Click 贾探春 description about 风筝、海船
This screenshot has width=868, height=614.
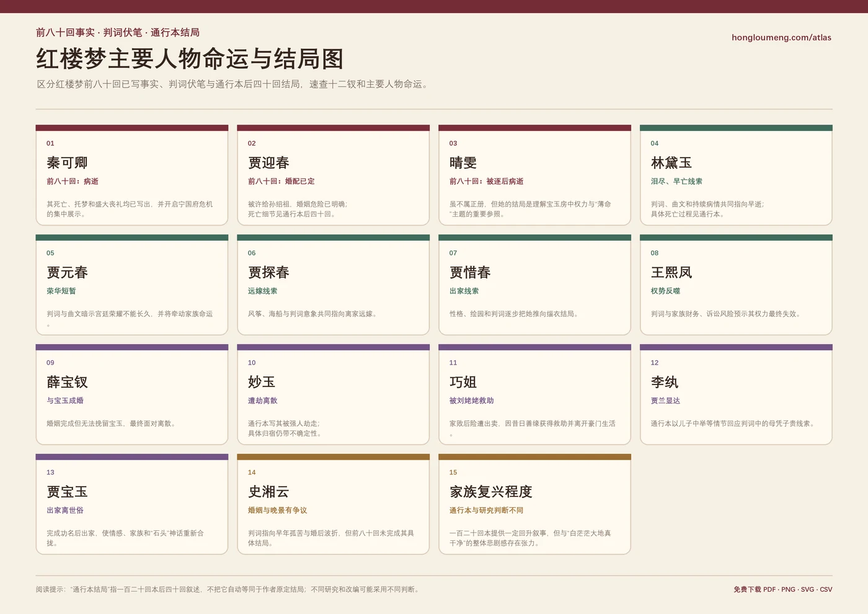pos(312,314)
